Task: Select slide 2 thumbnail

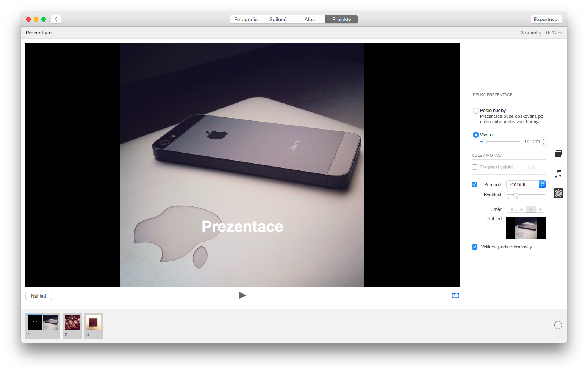Action: [72, 323]
